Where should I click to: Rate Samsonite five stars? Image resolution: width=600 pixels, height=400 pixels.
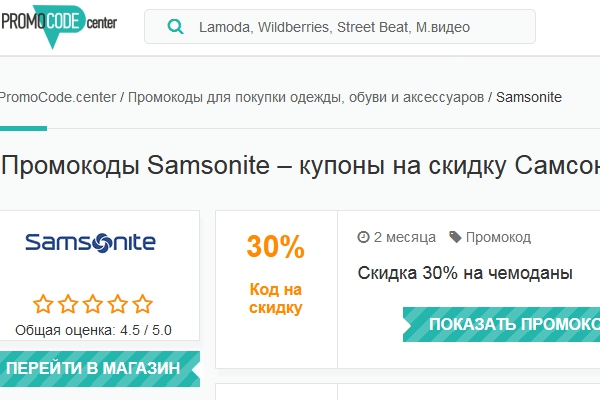[x=141, y=304]
